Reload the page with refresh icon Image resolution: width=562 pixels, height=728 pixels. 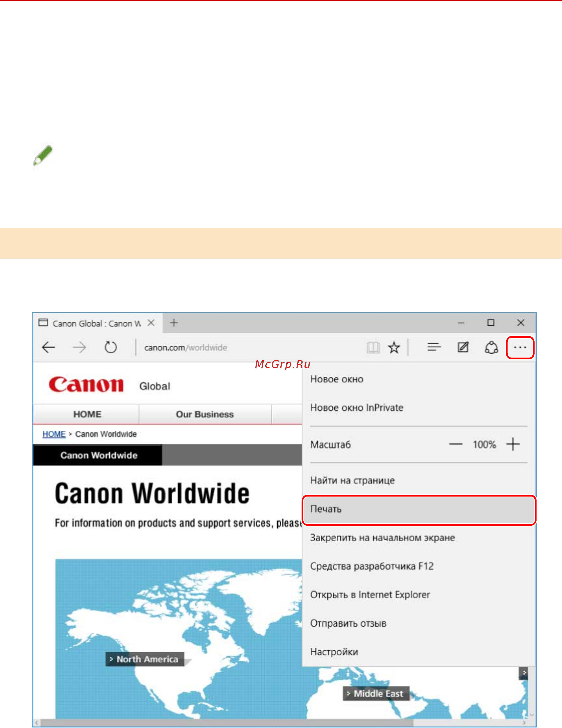click(110, 347)
